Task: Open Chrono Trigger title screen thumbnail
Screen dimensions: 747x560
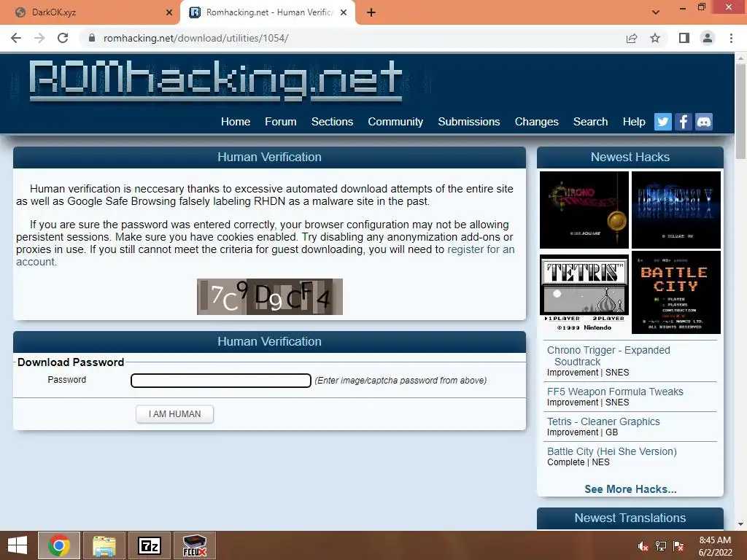Action: [x=584, y=210]
